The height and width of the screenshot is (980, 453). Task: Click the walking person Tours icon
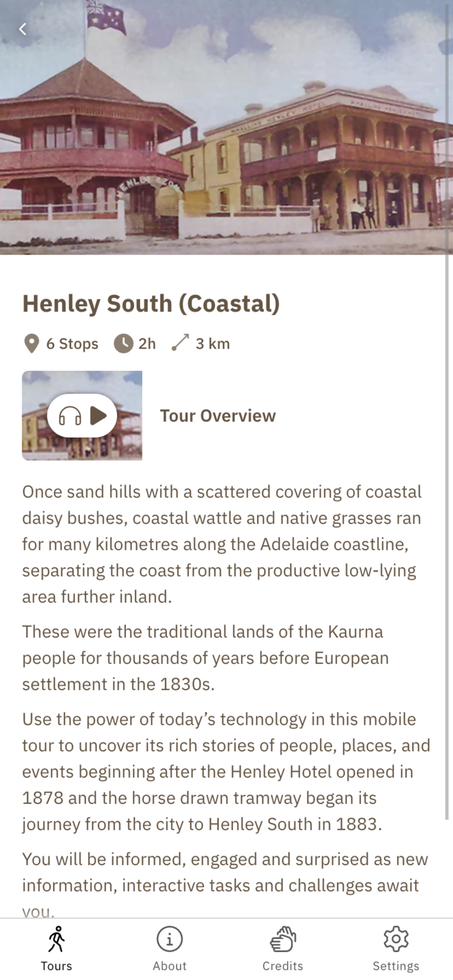click(x=56, y=939)
